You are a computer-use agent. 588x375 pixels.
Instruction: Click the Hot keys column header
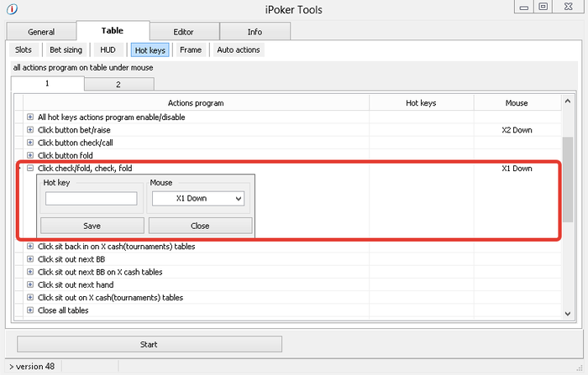[x=421, y=103]
